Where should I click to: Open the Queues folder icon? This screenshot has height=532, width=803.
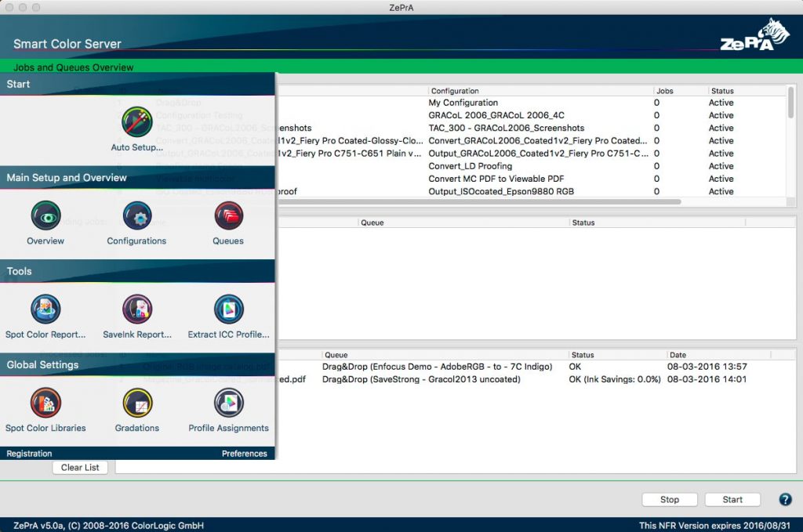pos(228,215)
